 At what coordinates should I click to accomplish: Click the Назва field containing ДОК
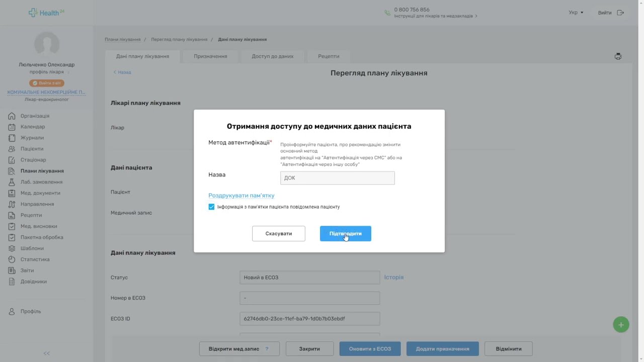tap(338, 178)
